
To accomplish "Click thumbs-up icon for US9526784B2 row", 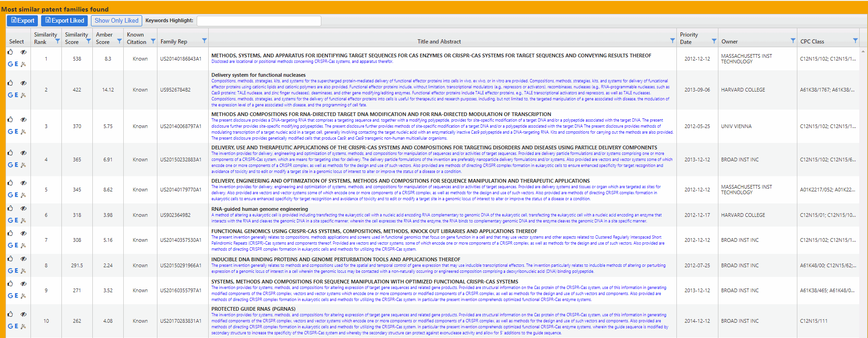I will [x=10, y=83].
